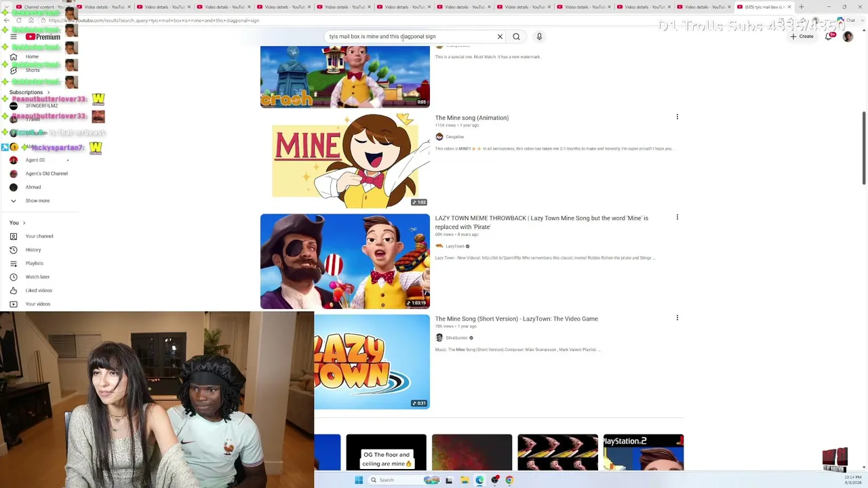Open the 'floor and ceiling are mine' short
The image size is (868, 488).
387,452
